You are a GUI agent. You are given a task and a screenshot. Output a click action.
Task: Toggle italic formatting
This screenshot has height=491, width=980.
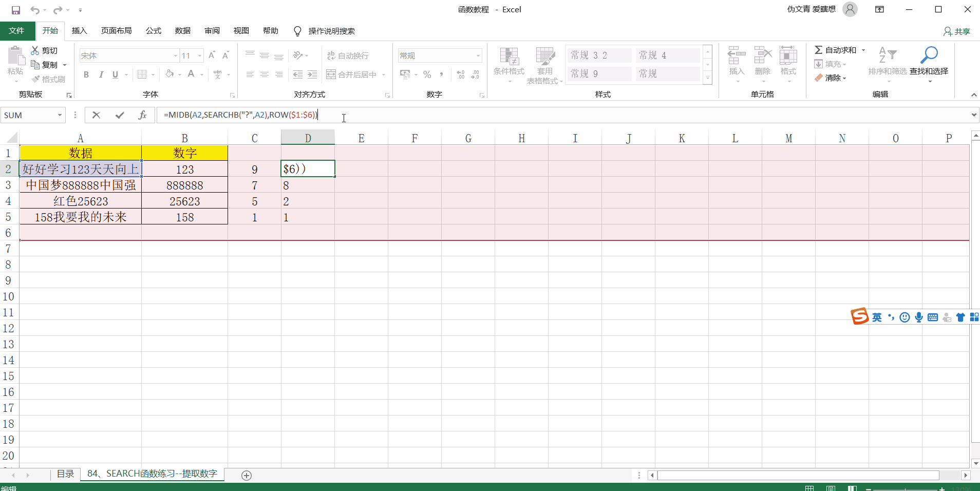pos(101,74)
